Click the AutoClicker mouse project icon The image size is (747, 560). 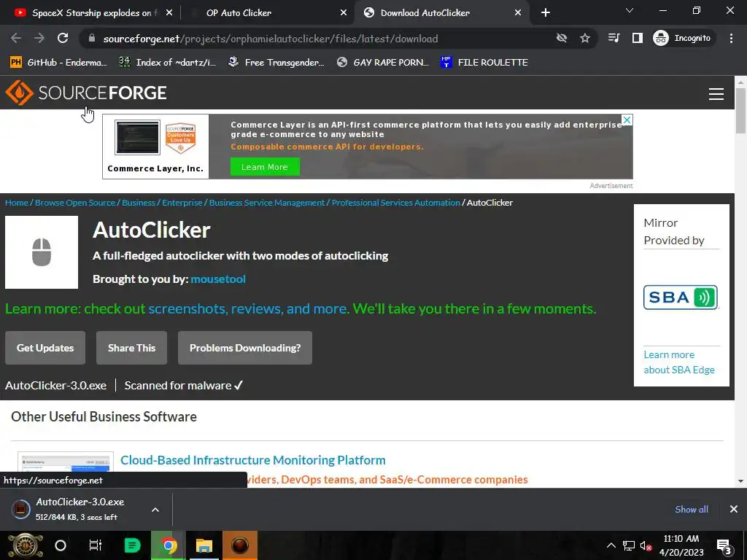pyautogui.click(x=42, y=252)
